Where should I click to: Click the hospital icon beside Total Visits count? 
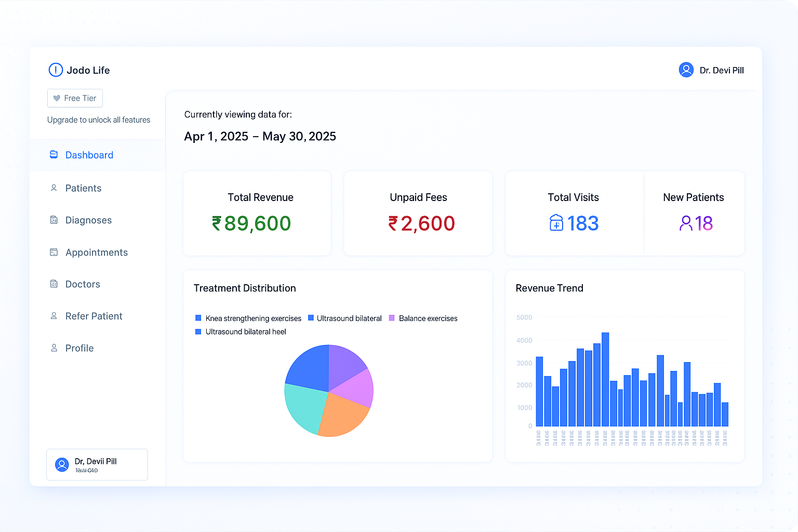pyautogui.click(x=556, y=222)
